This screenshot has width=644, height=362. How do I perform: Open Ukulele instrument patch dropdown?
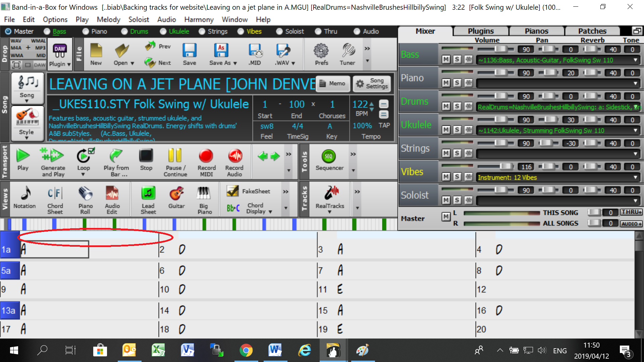[x=636, y=130]
